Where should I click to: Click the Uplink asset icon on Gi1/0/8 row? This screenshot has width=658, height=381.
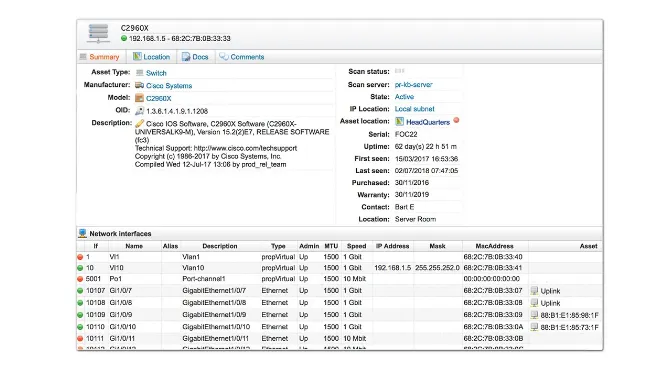[534, 303]
